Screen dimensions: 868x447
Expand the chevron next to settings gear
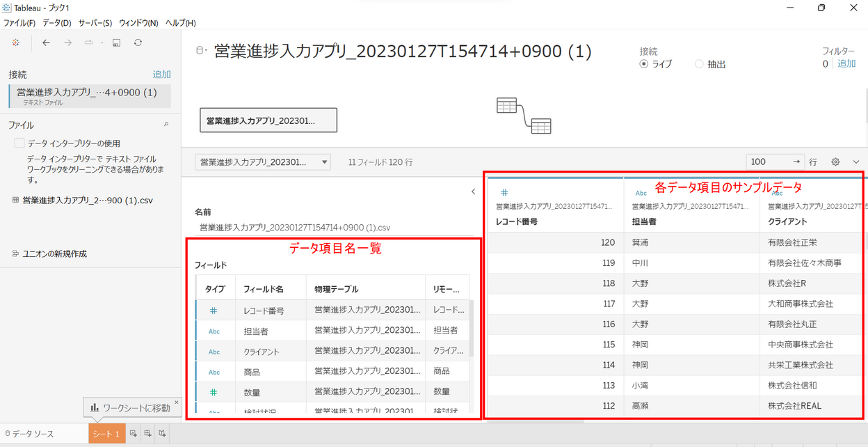pos(856,162)
